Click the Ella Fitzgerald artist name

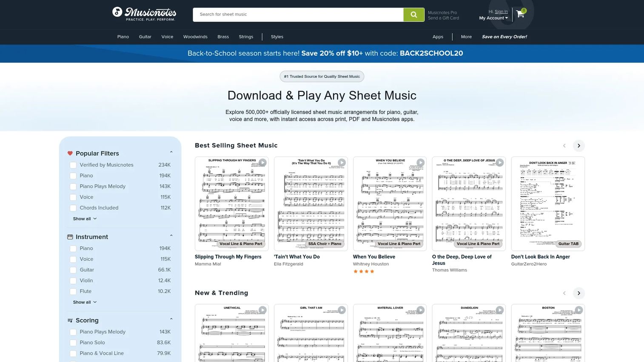coord(288,264)
